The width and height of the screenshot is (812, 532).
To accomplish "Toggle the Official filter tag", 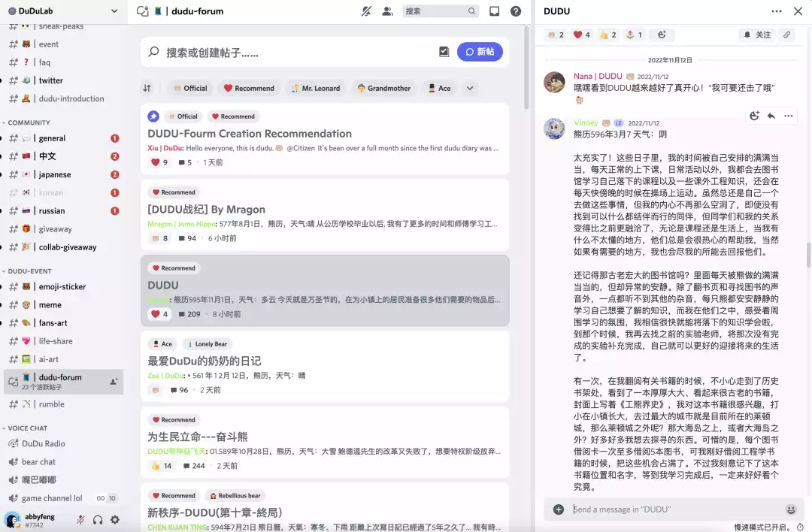I will coord(190,87).
